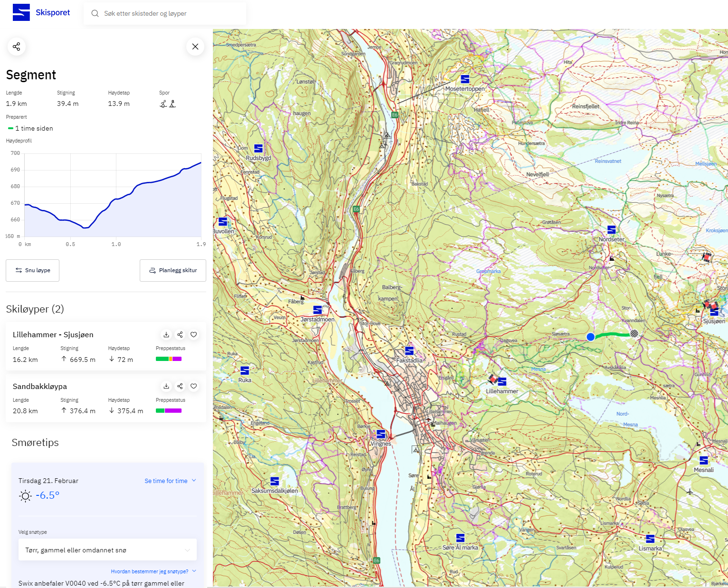Viewport: 728px width, 588px height.
Task: Click Mesnali ski area marker
Action: coord(704,460)
